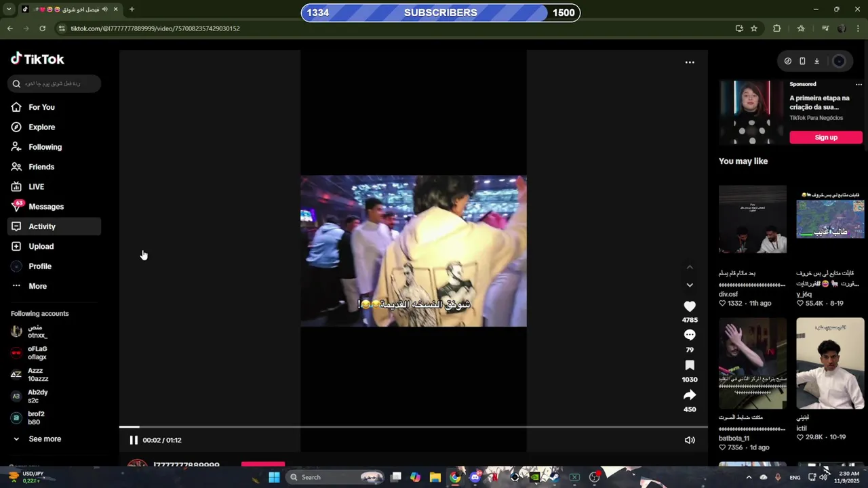The height and width of the screenshot is (488, 868).
Task: Open the tab search dropdown arrow
Action: coord(9,9)
